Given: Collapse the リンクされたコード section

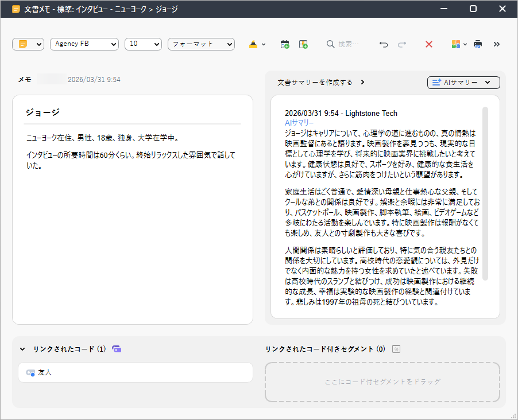Looking at the screenshot, I should [22, 349].
